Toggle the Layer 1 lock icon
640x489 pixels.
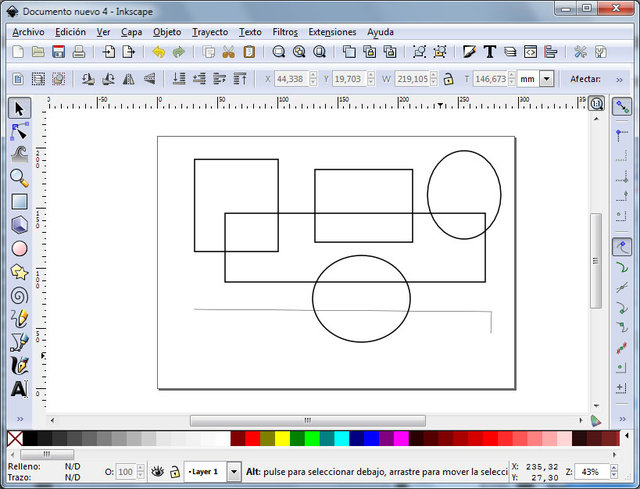[174, 471]
